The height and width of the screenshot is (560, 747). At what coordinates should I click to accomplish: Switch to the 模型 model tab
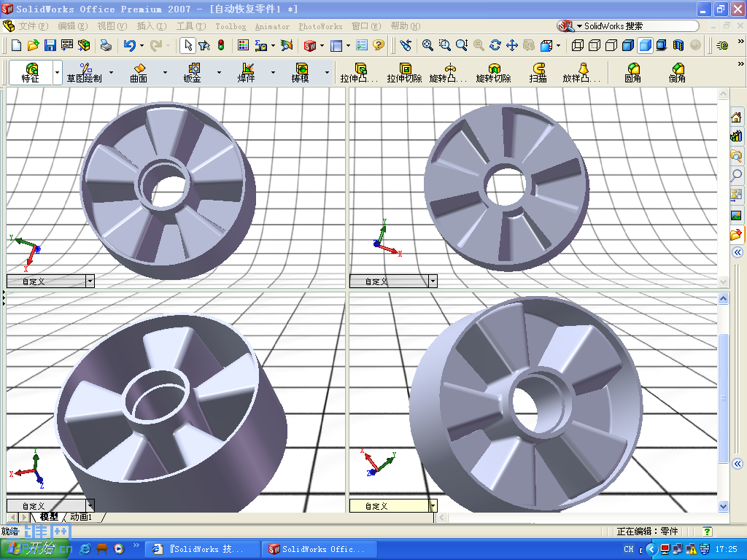49,517
